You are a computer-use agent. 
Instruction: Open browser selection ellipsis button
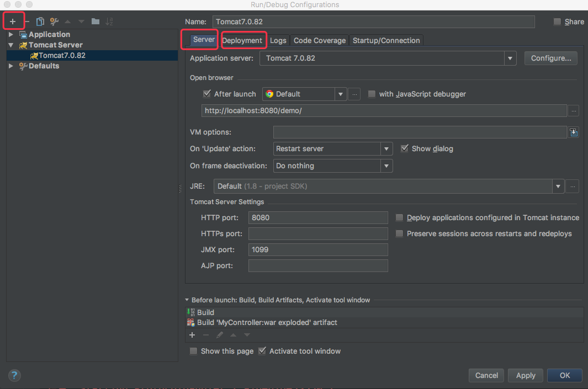click(x=354, y=94)
